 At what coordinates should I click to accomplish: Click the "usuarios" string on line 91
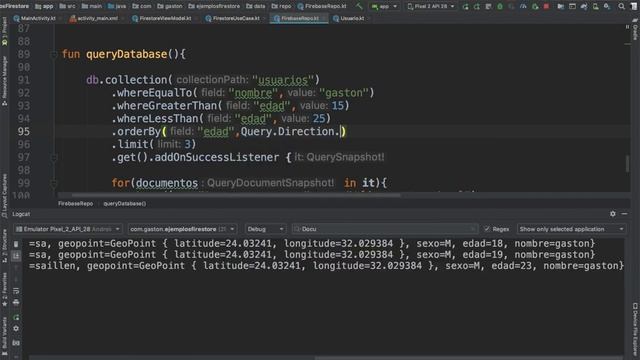tap(283, 80)
